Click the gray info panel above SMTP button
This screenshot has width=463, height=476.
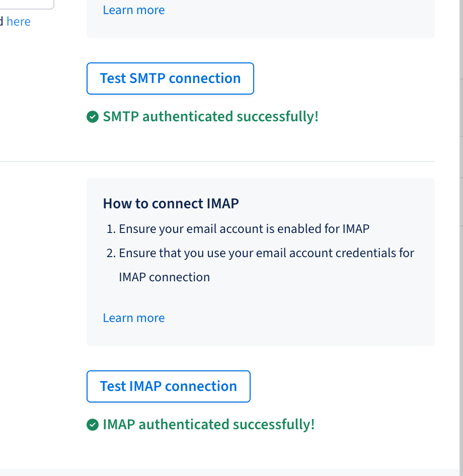tap(302, 20)
